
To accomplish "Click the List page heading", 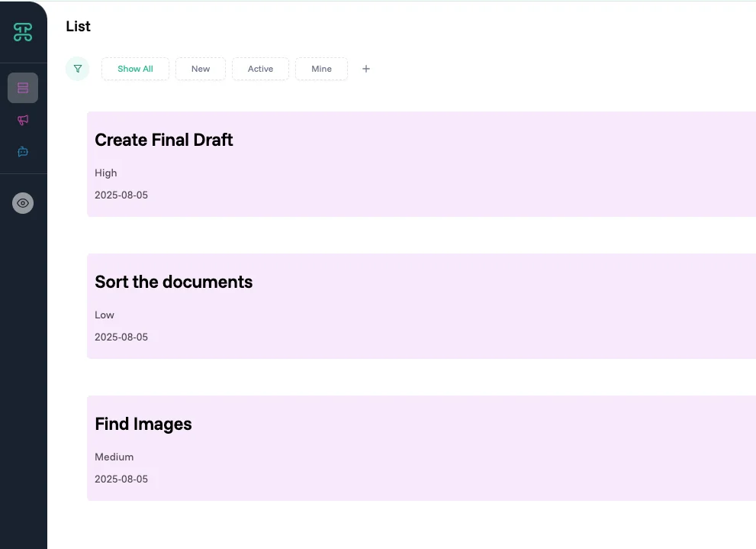I will pos(78,27).
